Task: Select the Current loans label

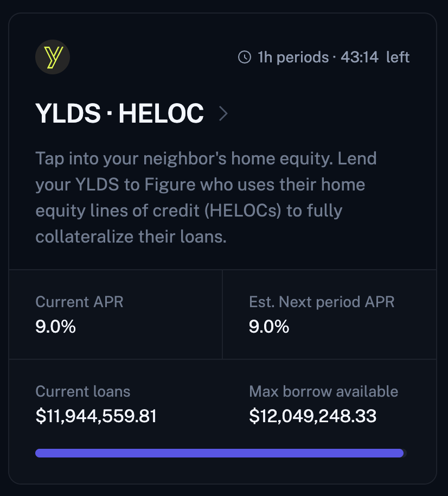Action: 83,391
